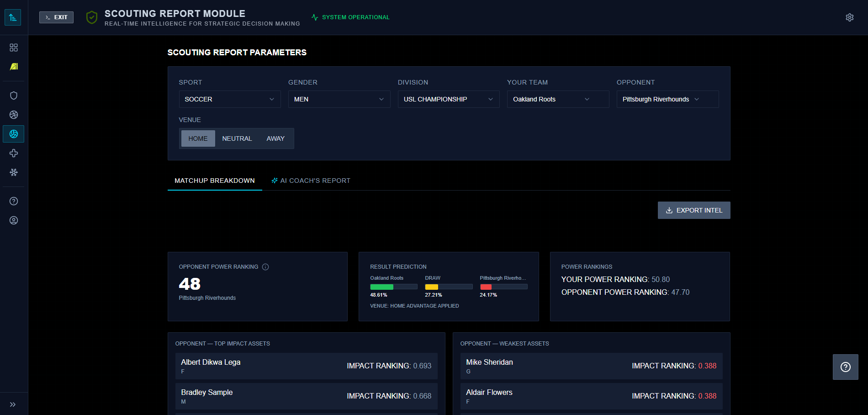Click the EXIT button
The image size is (868, 415).
(56, 17)
